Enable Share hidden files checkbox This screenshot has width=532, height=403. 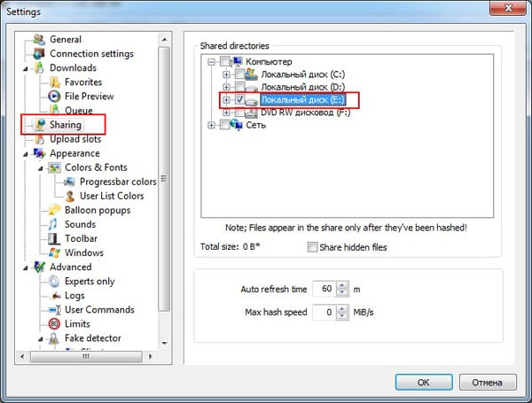click(313, 247)
